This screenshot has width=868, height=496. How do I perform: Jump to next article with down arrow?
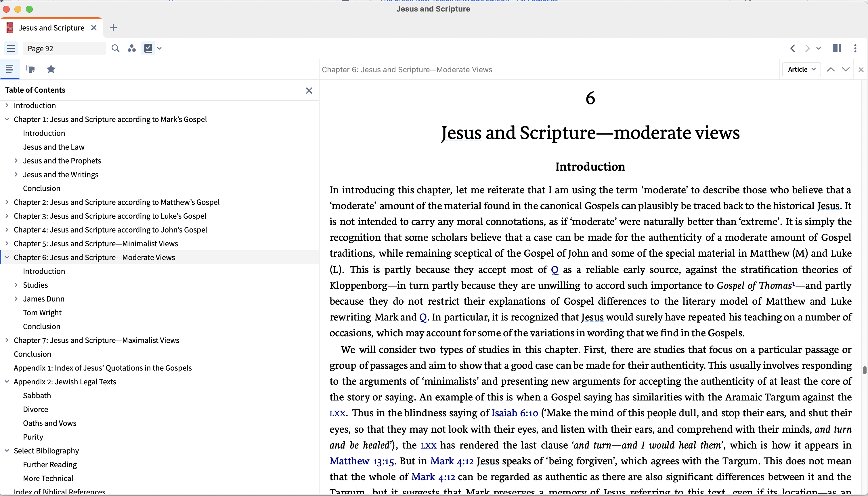(846, 70)
